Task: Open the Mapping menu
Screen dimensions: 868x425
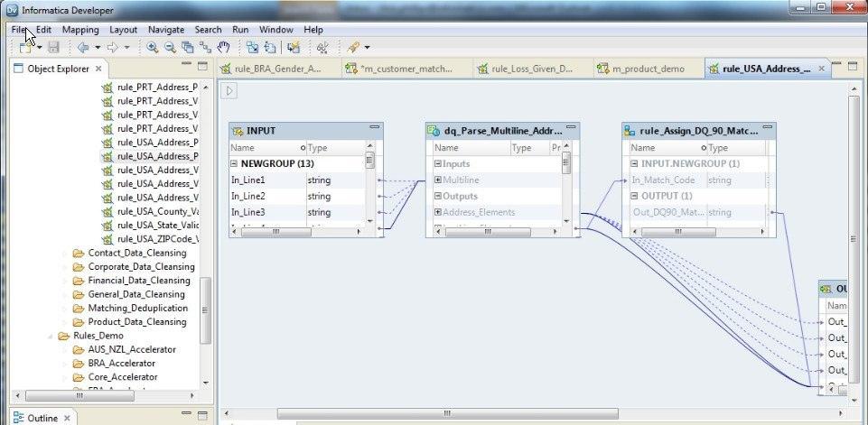Action: pos(80,30)
